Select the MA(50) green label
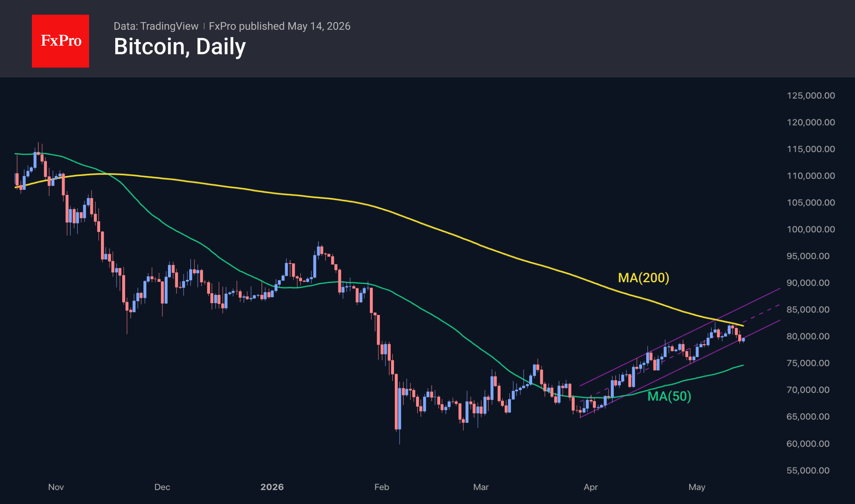855x504 pixels. click(669, 396)
